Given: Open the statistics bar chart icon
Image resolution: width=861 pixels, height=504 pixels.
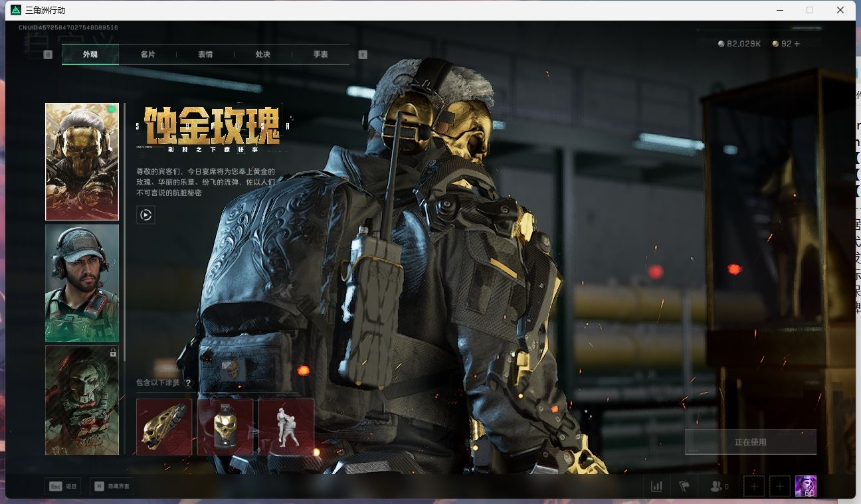Looking at the screenshot, I should tap(656, 486).
